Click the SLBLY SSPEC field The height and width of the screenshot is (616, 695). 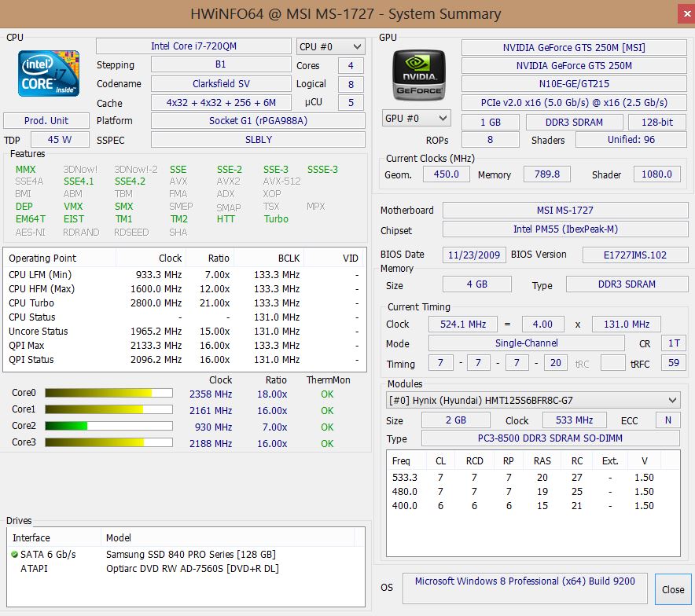[x=258, y=140]
